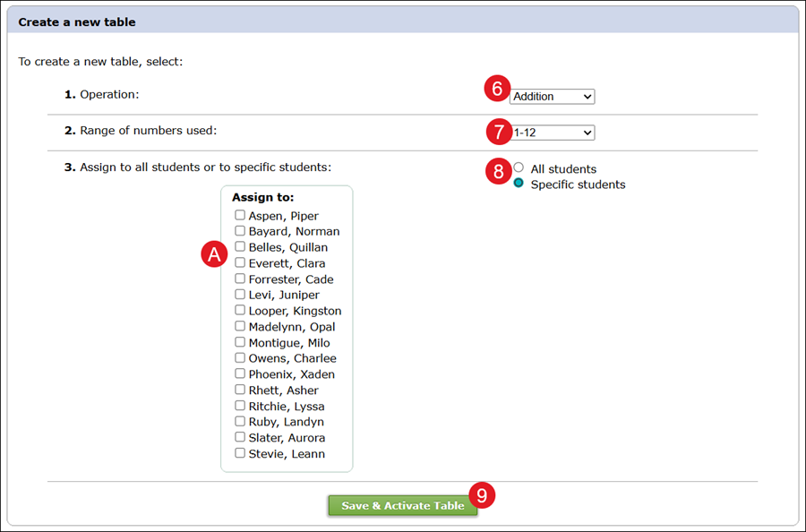Check the box for Aspen, Piper
The height and width of the screenshot is (532, 806).
click(x=240, y=215)
